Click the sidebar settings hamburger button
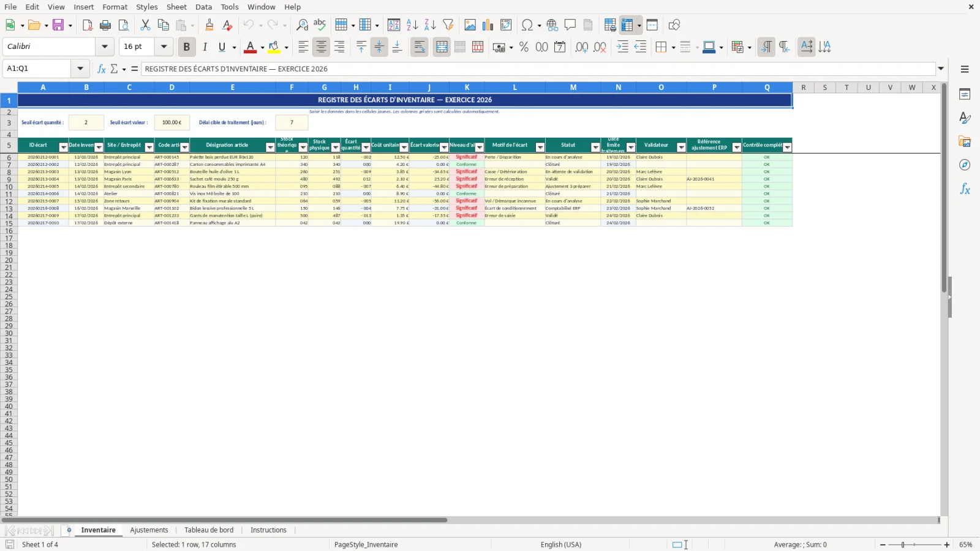 [x=965, y=69]
